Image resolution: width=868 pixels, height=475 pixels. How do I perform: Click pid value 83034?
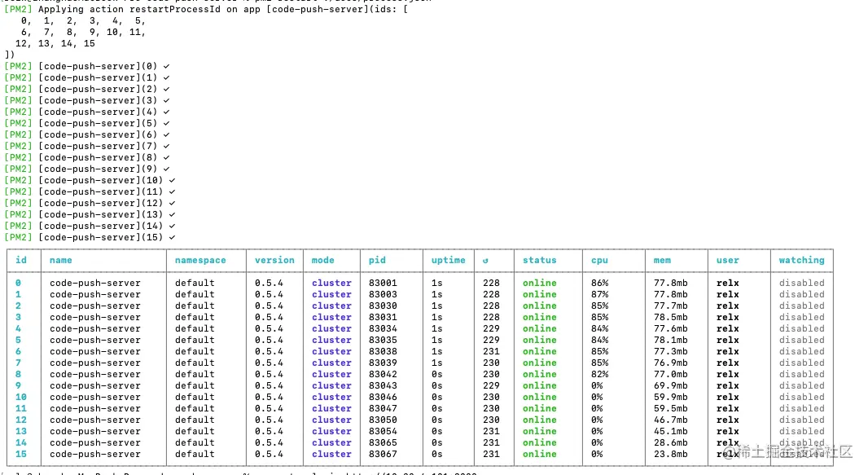383,329
